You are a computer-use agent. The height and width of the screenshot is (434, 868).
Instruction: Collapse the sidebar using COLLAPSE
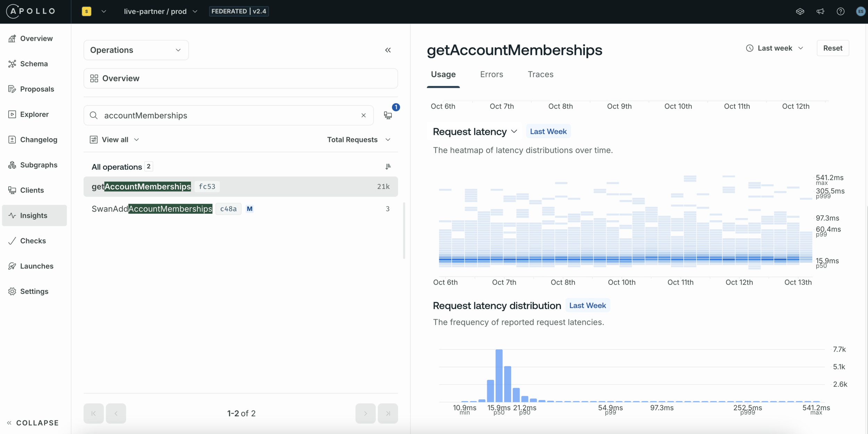pos(33,423)
